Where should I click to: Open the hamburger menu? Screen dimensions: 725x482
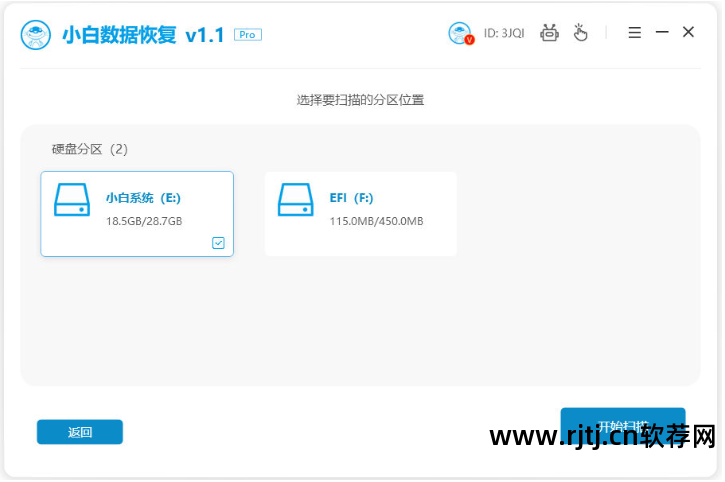pos(634,32)
